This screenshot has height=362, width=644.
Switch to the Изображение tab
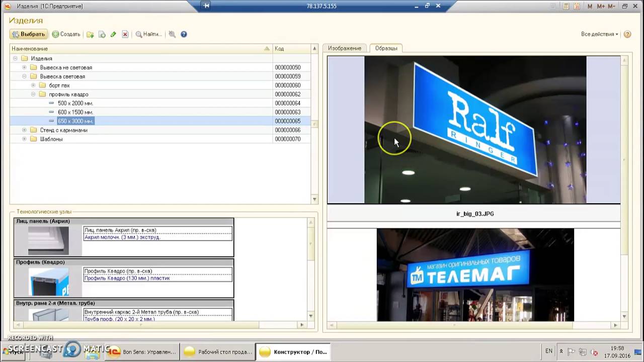(345, 48)
